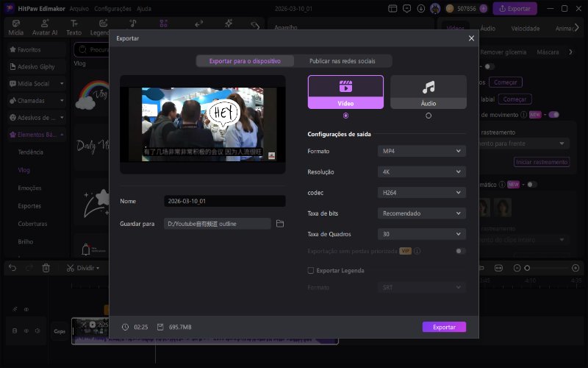Viewport: 588px width, 368px height.
Task: Switch to Publicar nas redes sociais tab
Action: 343,61
